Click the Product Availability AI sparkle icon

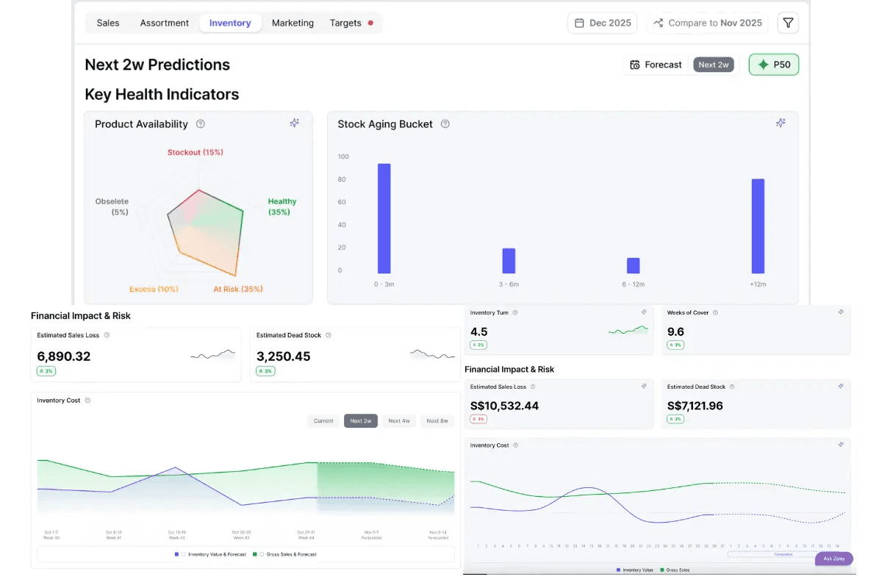[x=294, y=123]
